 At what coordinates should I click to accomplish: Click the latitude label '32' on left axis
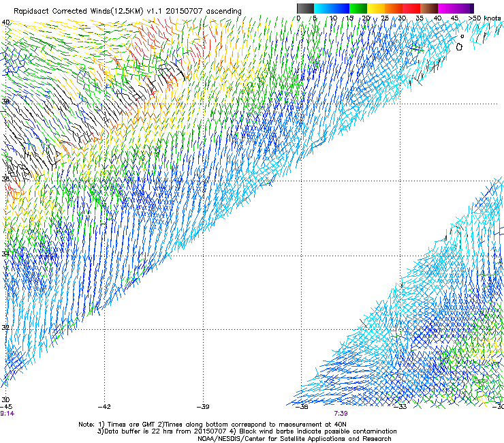click(5, 328)
